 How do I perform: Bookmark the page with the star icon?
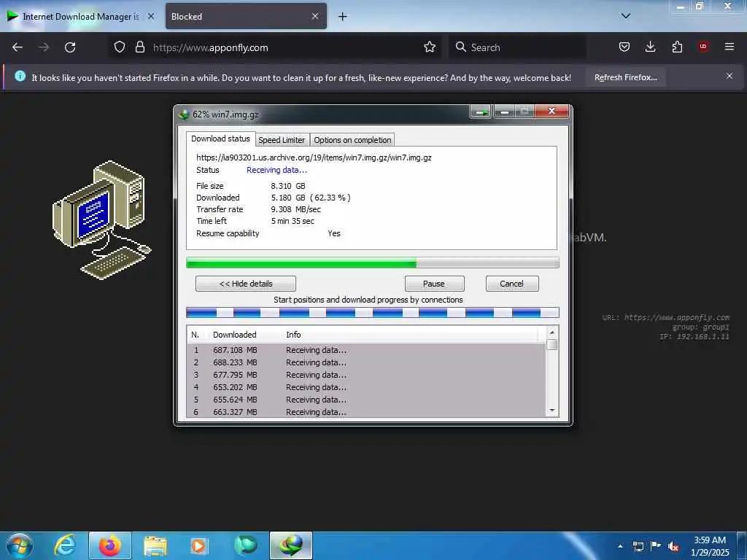pyautogui.click(x=430, y=47)
